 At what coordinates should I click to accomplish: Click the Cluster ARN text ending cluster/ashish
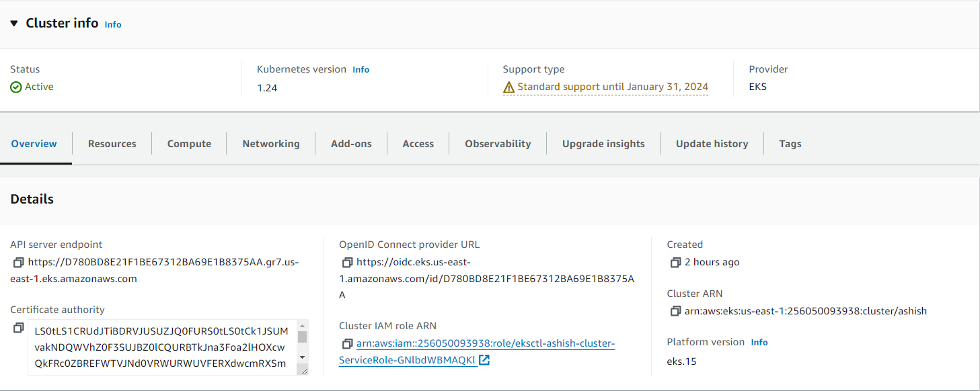[x=806, y=311]
